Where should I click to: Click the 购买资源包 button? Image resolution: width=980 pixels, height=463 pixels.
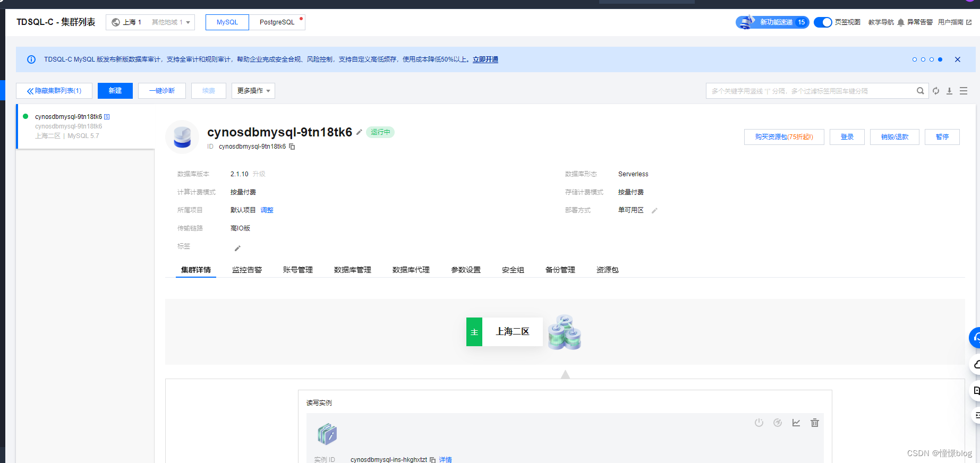pos(784,137)
